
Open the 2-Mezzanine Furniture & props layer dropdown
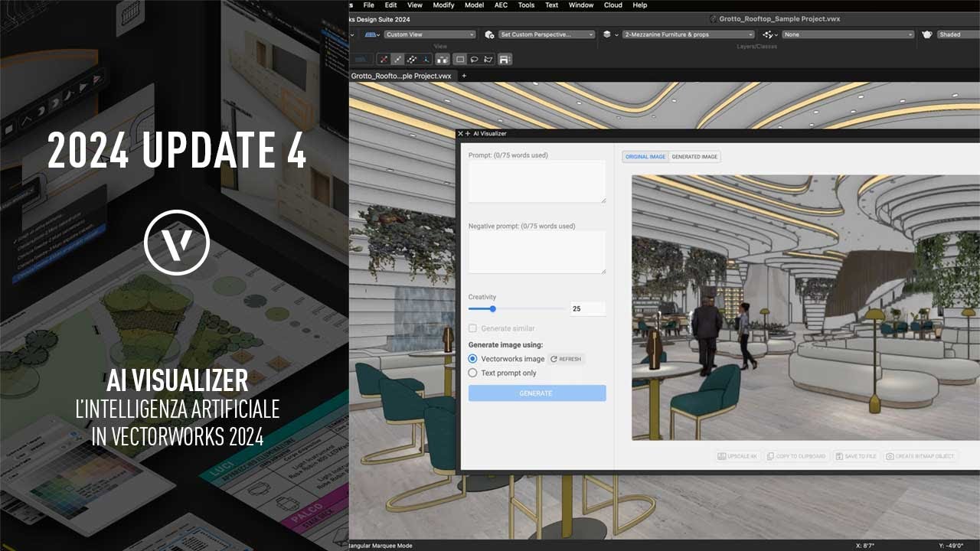[689, 34]
